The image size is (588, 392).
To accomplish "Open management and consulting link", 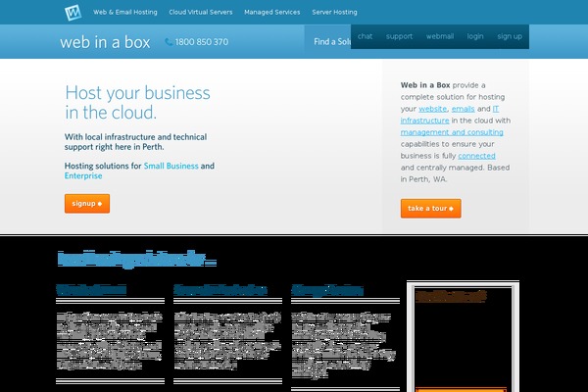I will [452, 132].
